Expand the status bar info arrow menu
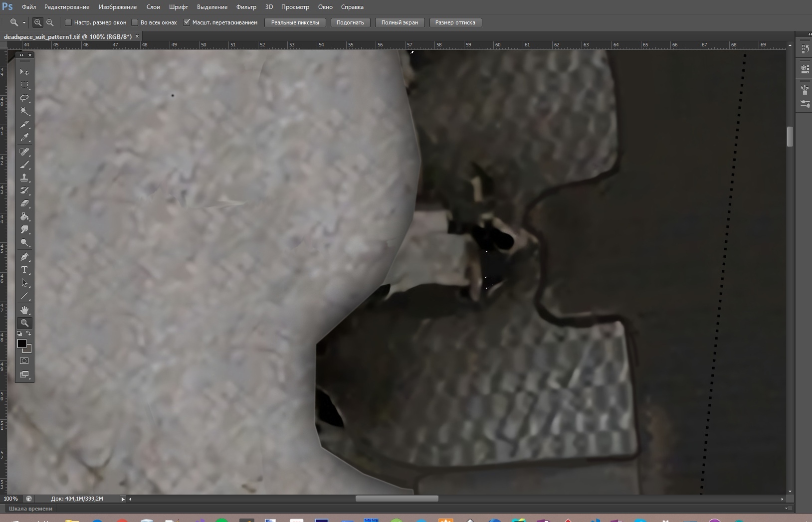Viewport: 812px width, 522px height. point(123,499)
